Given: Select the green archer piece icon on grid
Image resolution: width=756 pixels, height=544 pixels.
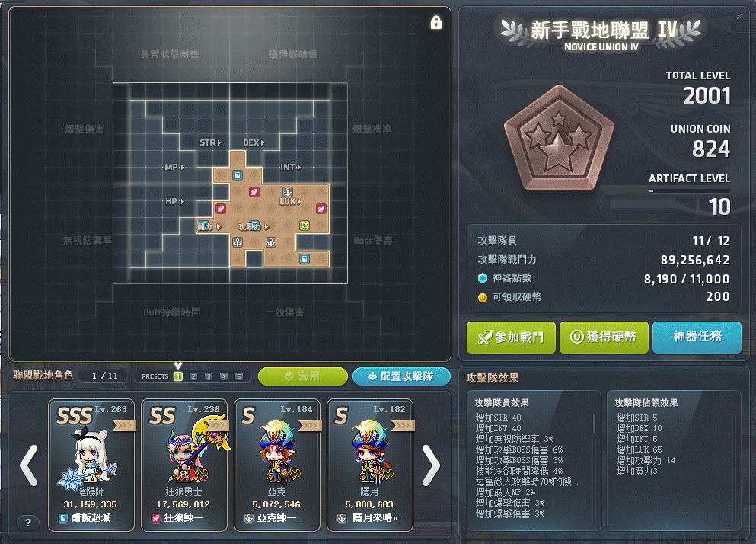Looking at the screenshot, I should tap(305, 226).
